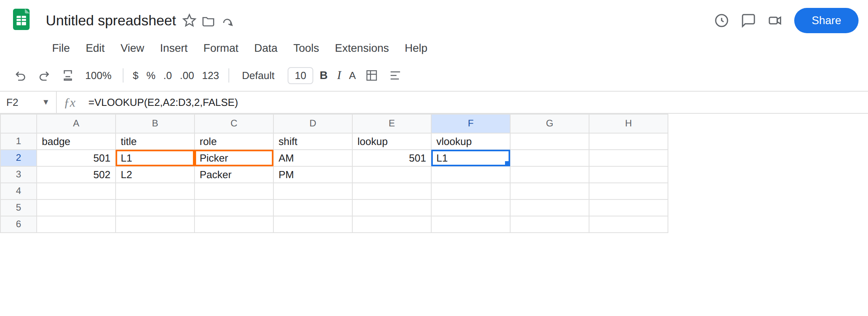Select column A header

76,123
